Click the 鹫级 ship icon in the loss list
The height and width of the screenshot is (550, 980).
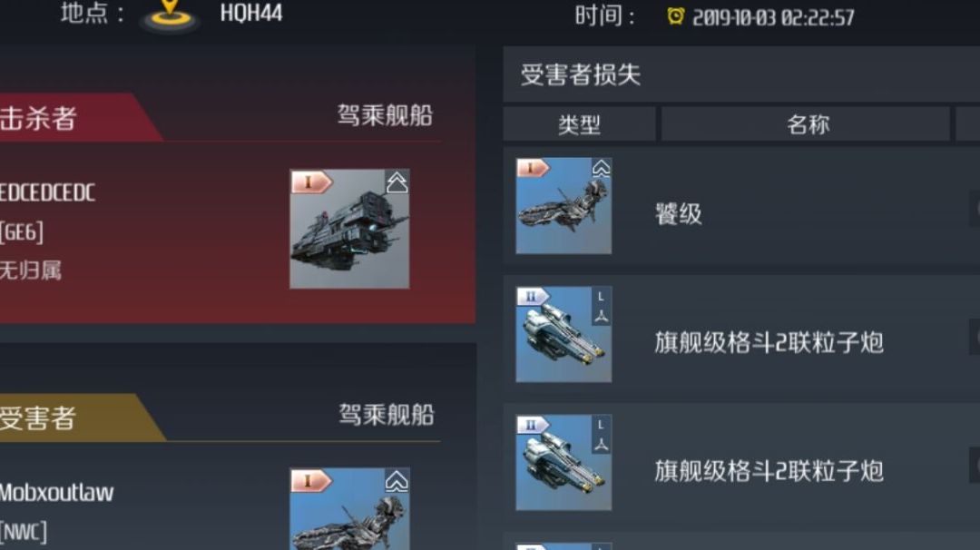point(563,206)
